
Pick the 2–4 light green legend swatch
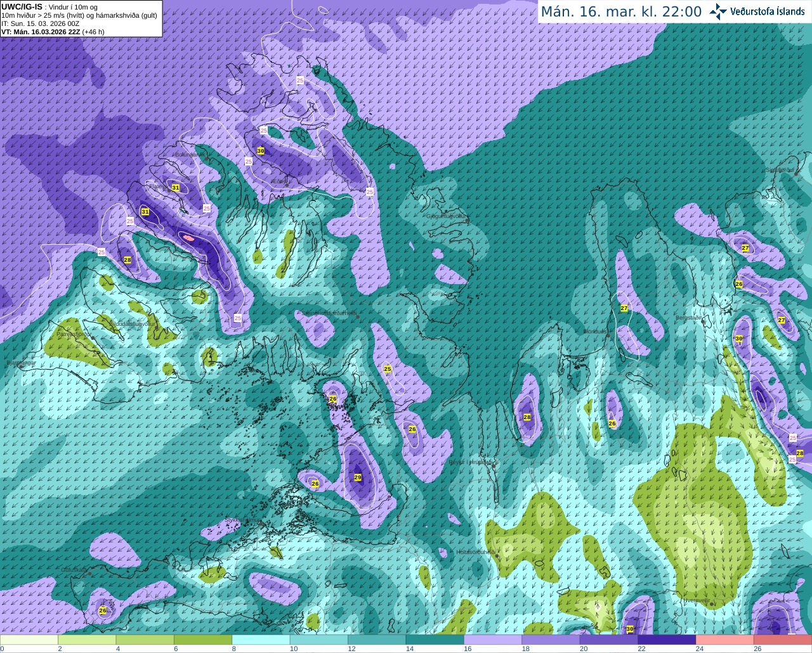[87, 640]
